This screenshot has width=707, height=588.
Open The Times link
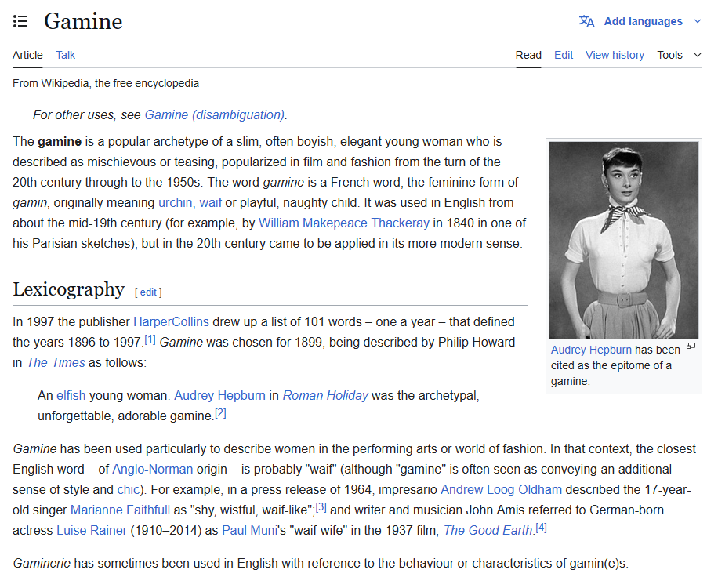(56, 362)
